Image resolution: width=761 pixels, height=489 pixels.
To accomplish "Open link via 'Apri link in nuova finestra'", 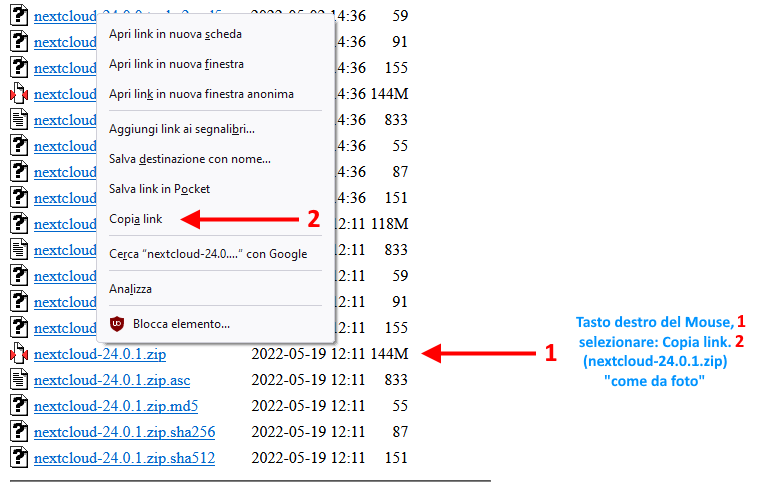I will click(176, 64).
